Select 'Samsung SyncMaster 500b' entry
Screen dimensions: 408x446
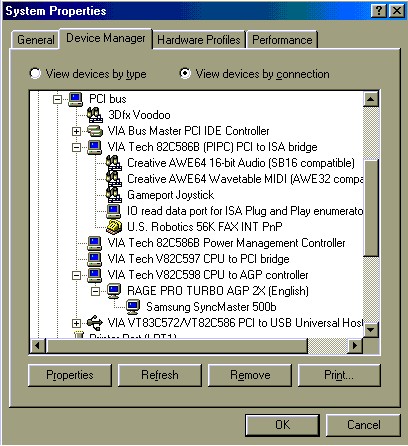[x=211, y=307]
